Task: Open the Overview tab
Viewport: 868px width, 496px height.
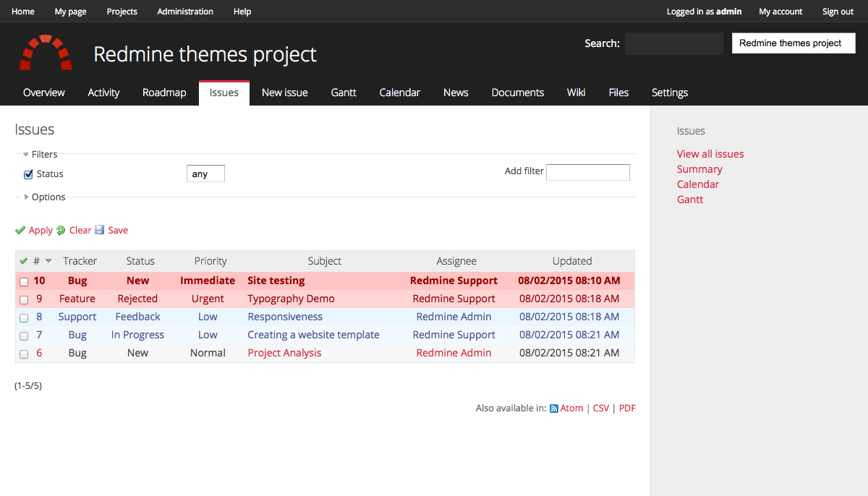Action: point(44,93)
